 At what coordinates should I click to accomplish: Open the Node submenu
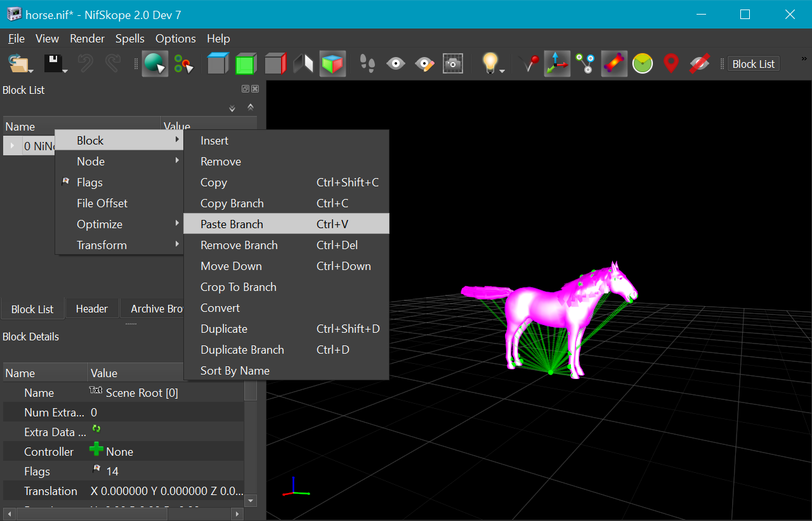pos(119,162)
